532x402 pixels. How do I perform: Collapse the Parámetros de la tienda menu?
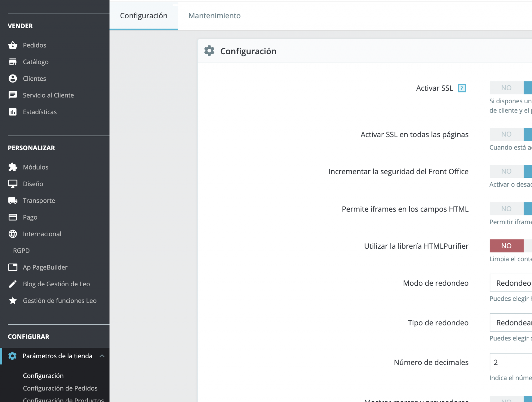102,356
